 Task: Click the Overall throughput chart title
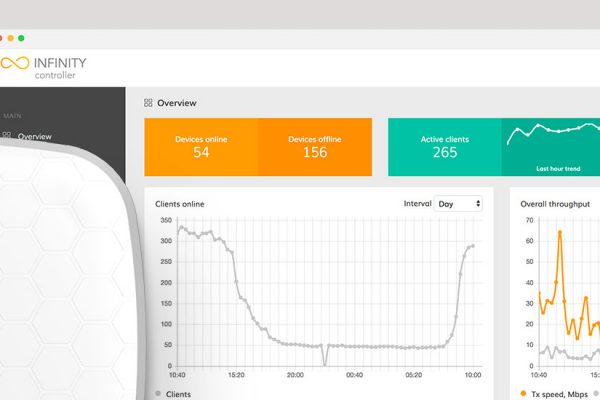point(555,204)
